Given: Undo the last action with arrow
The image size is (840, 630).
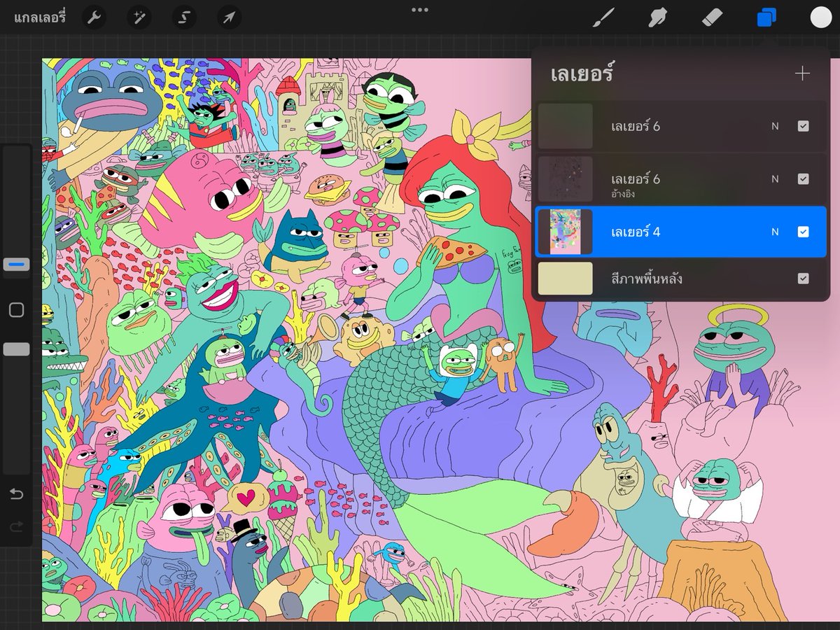Looking at the screenshot, I should [x=16, y=495].
